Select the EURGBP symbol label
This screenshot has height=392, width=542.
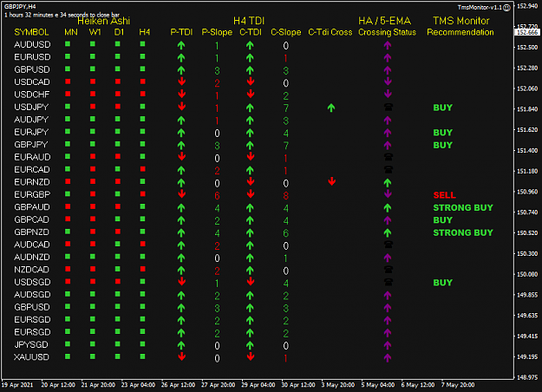coord(32,194)
